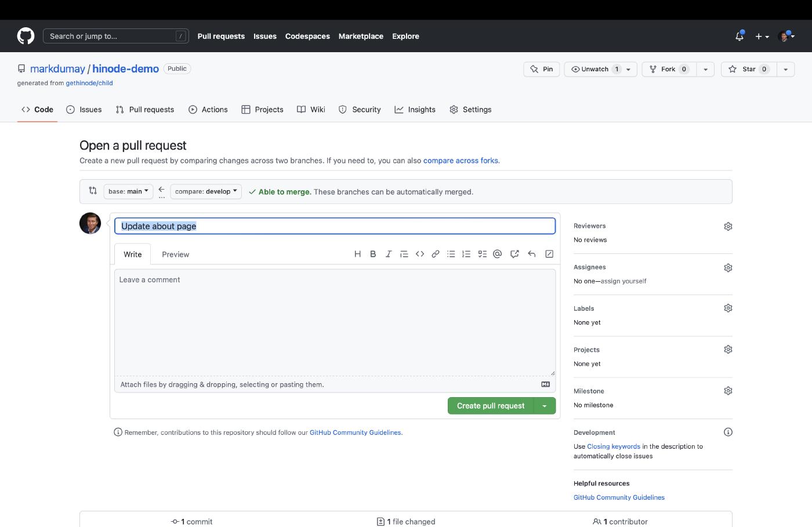Click the Development info icon

click(728, 432)
